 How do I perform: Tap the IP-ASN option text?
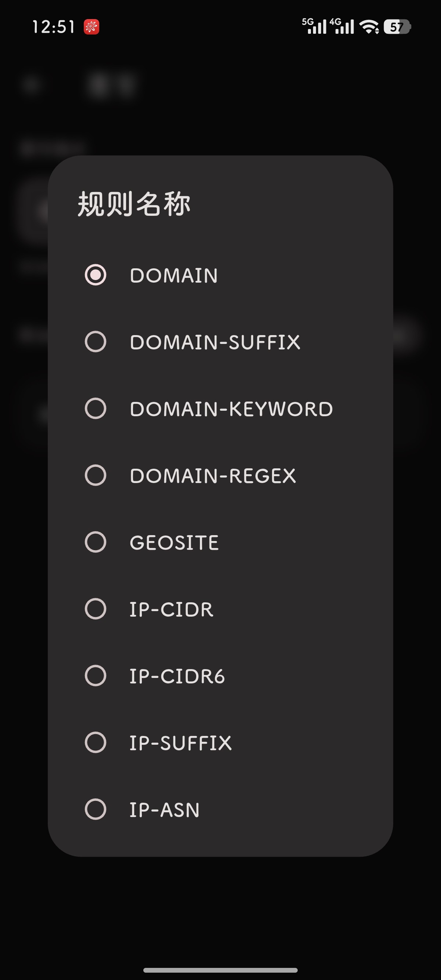pyautogui.click(x=164, y=810)
